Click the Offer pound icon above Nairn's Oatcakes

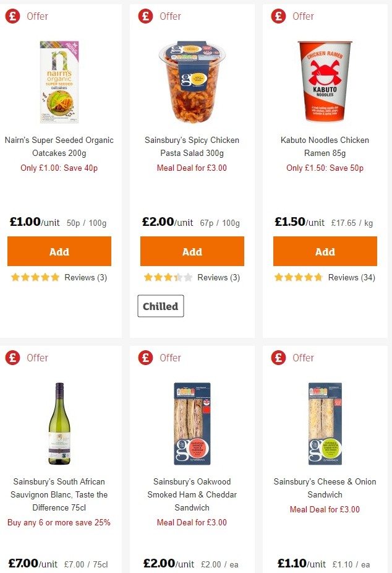(13, 16)
